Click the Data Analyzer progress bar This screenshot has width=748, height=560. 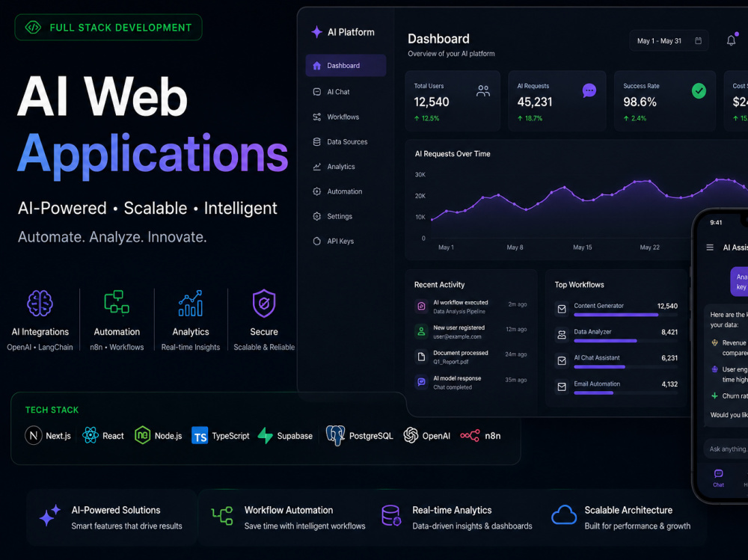625,341
